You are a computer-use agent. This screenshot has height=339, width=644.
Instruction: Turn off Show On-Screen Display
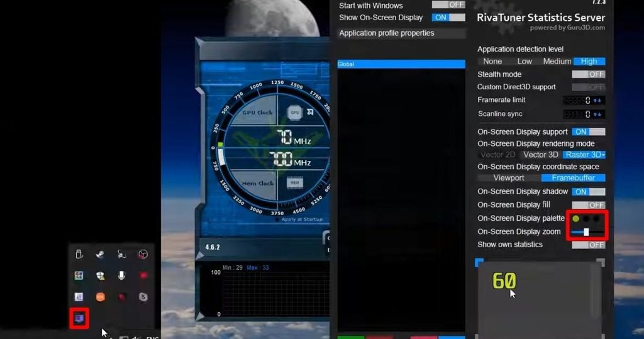(448, 18)
